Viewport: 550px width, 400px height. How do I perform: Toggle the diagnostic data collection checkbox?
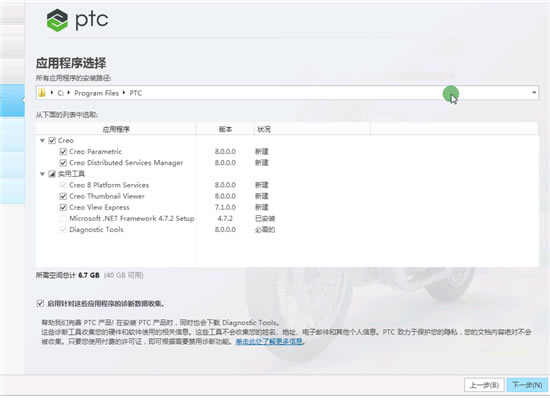40,303
